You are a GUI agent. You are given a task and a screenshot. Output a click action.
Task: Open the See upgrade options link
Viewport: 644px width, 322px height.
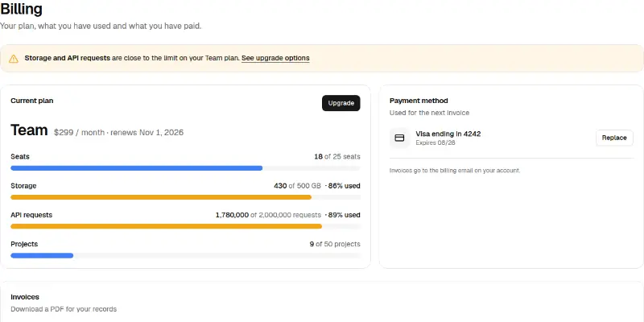275,58
